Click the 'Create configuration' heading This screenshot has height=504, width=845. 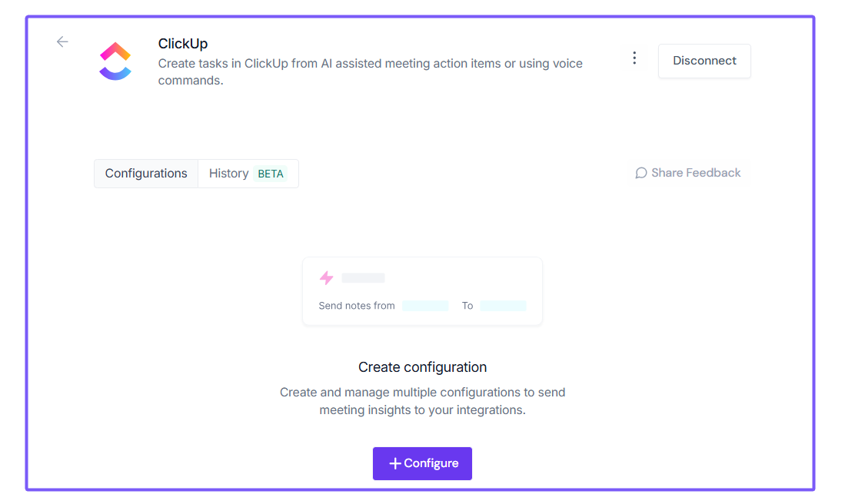422,367
